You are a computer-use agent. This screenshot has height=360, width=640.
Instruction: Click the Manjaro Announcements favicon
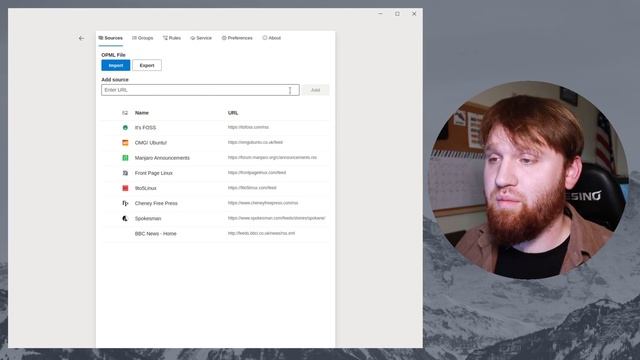(125, 158)
